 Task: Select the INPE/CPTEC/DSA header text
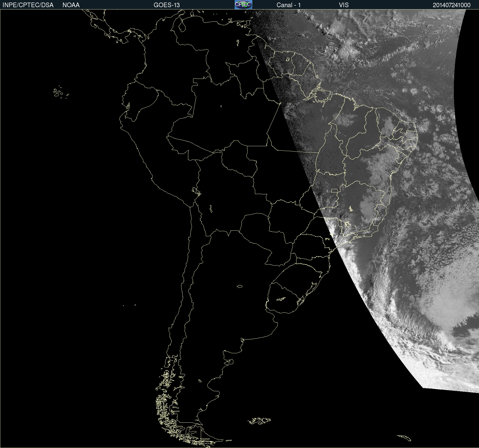coord(28,5)
